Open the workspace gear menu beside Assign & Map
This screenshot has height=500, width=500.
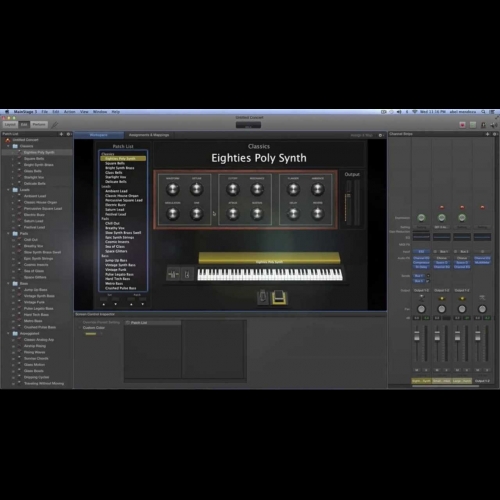click(x=380, y=135)
